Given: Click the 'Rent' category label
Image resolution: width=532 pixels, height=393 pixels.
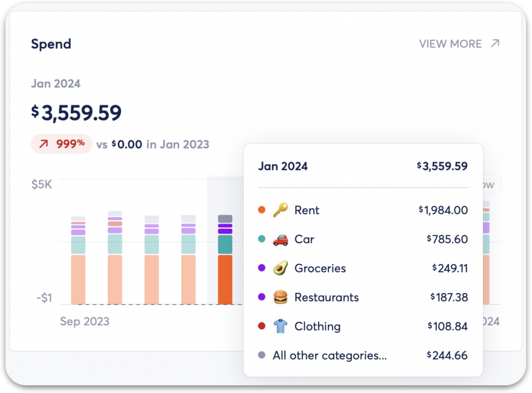Looking at the screenshot, I should [x=307, y=211].
